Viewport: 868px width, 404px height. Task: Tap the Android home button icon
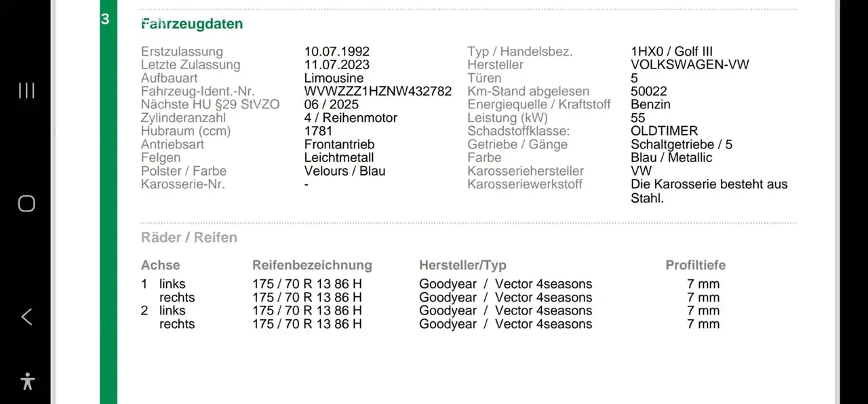coord(26,203)
